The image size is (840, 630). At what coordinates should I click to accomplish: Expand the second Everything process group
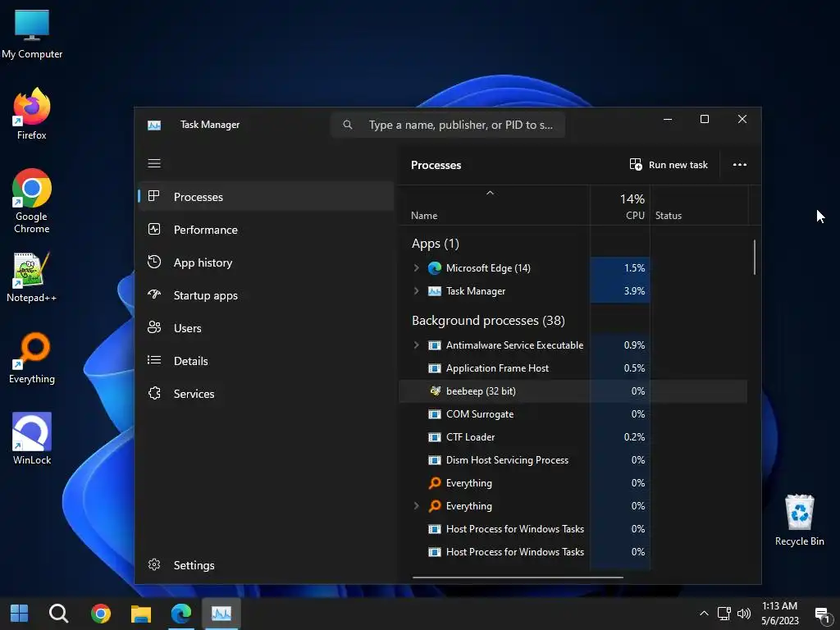[x=416, y=505]
